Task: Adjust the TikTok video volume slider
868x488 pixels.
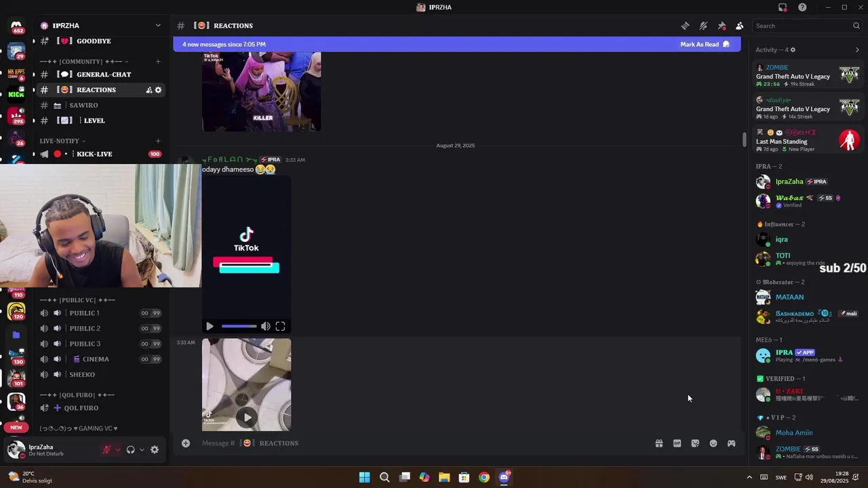Action: [x=239, y=327]
